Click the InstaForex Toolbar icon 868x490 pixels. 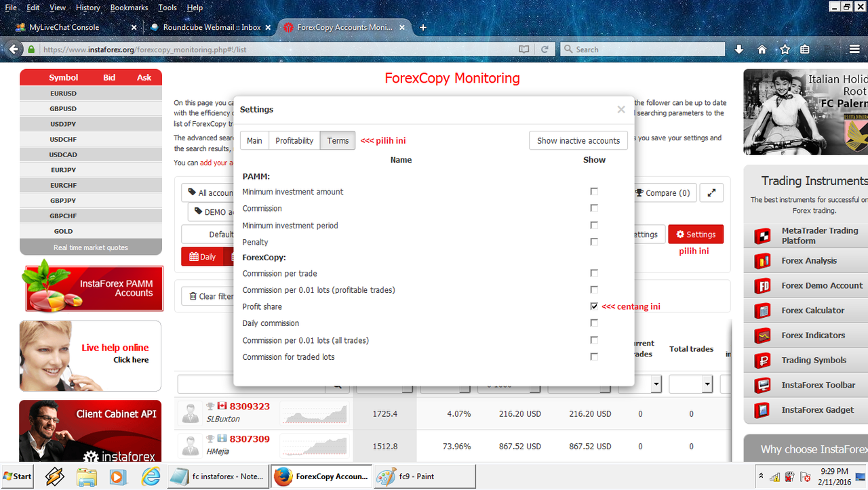[x=763, y=385]
